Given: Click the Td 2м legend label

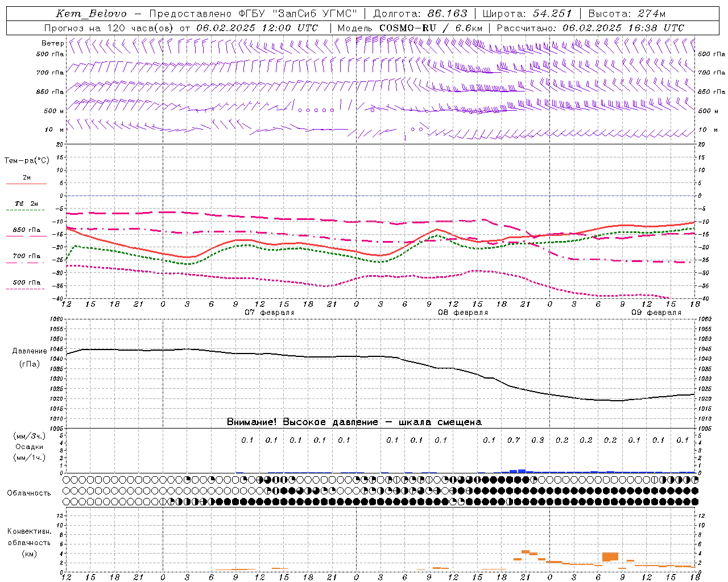Looking at the screenshot, I should pyautogui.click(x=26, y=203).
